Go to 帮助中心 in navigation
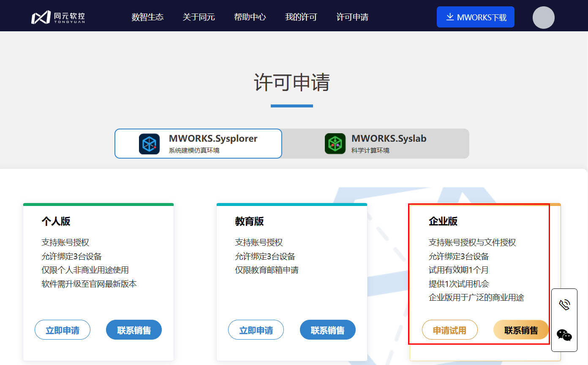This screenshot has width=588, height=365. [x=250, y=17]
